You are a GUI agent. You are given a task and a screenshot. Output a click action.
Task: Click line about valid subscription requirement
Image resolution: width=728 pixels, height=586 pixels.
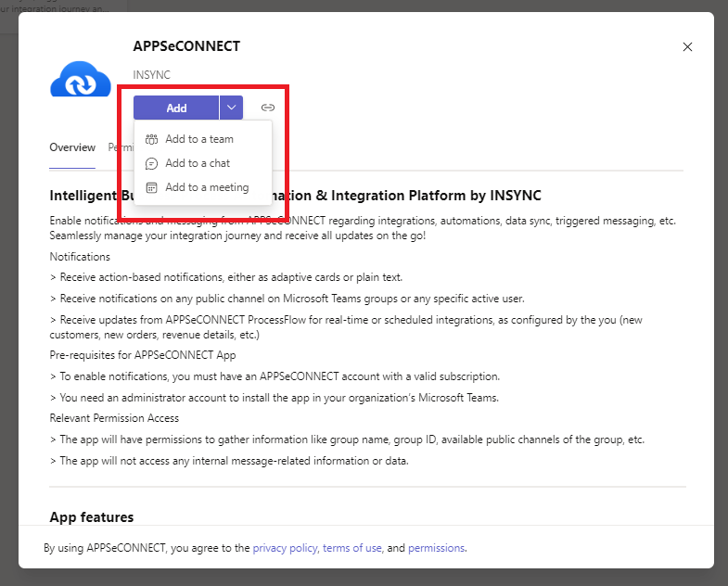tap(275, 376)
